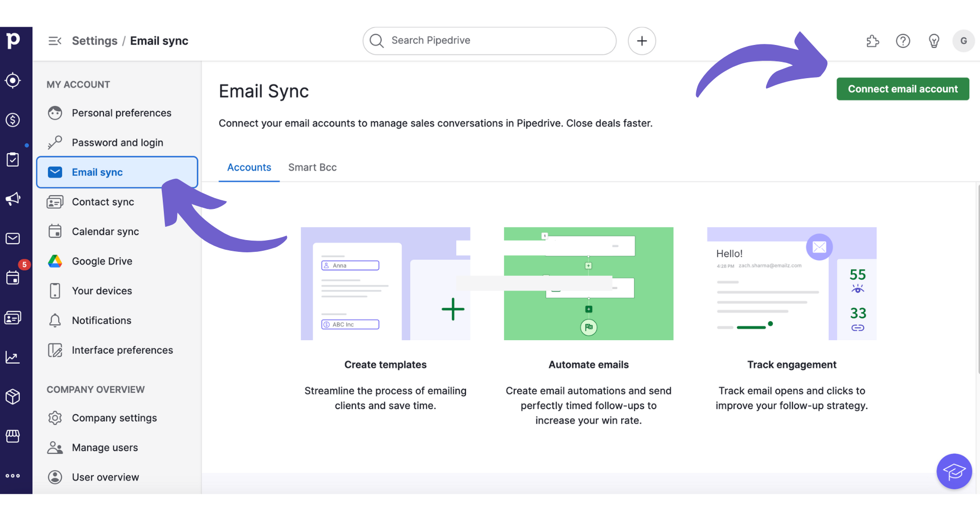
Task: Switch to the Accounts tab
Action: (x=249, y=167)
